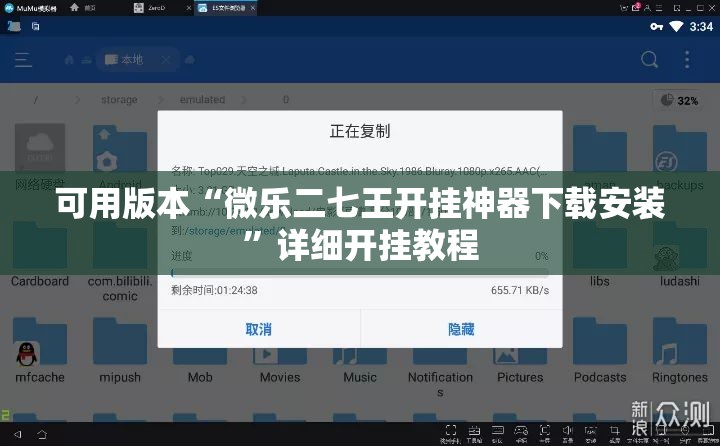Click the 3:34 clock in status bar
The width and height of the screenshot is (720, 446).
pos(701,27)
